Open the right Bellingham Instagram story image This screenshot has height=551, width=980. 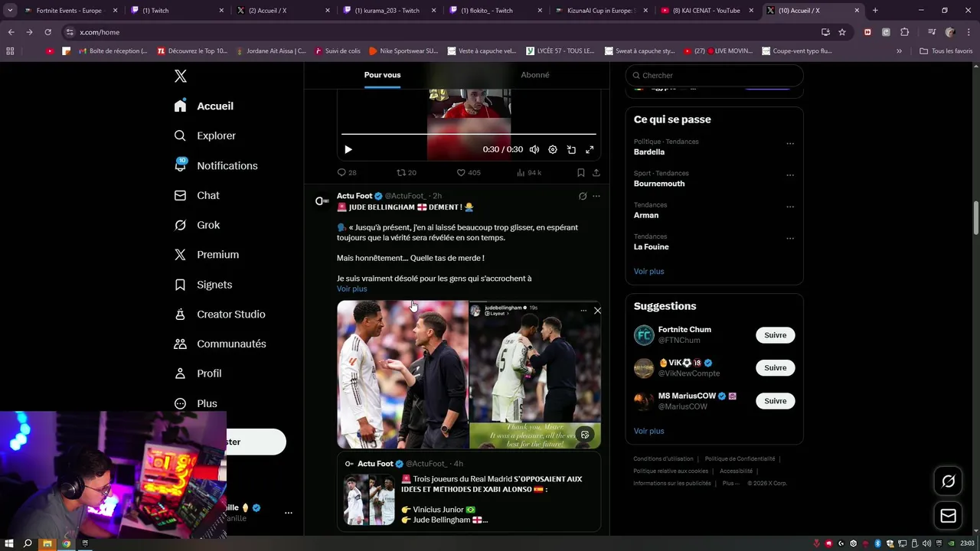pyautogui.click(x=535, y=375)
